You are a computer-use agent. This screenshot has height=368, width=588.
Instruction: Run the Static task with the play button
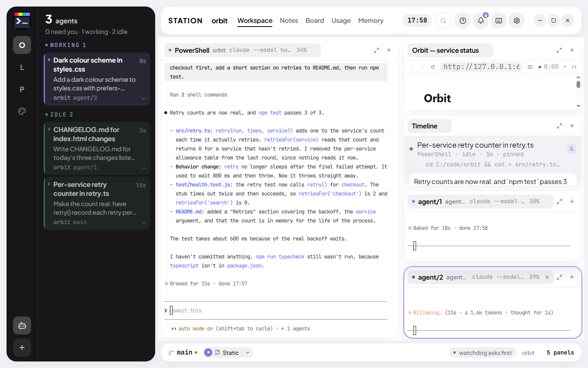[208, 352]
